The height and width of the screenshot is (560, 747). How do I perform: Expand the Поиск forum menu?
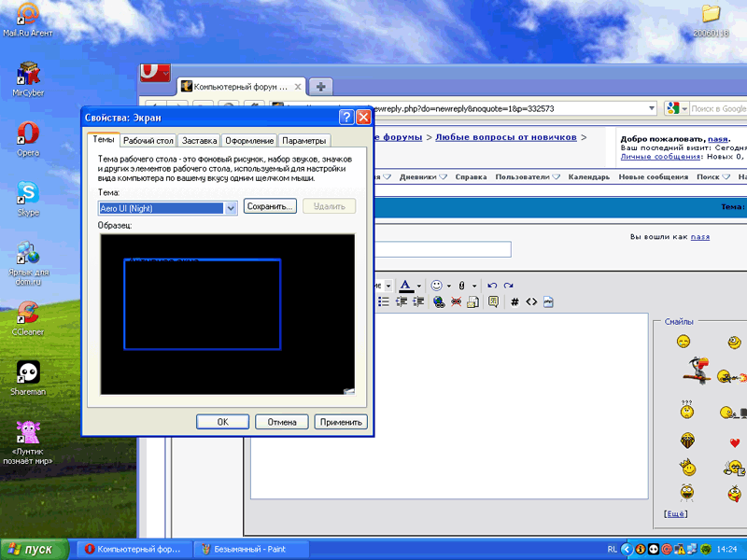(x=713, y=176)
